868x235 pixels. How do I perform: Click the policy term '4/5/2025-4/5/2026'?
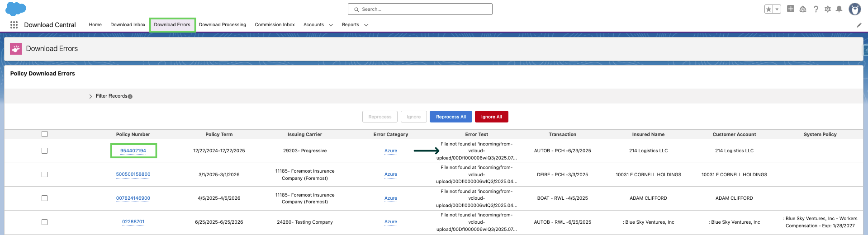click(x=219, y=198)
